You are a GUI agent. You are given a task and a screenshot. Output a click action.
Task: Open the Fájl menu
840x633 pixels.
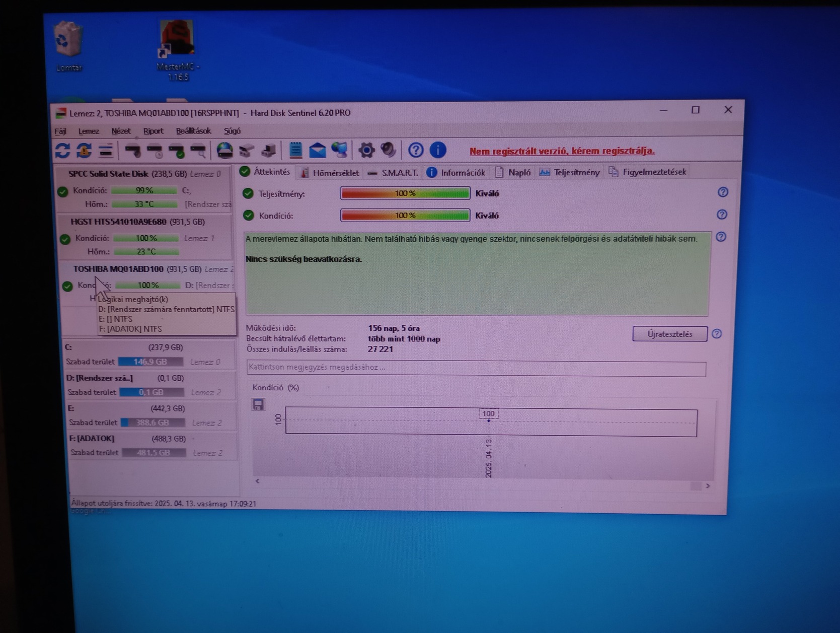tap(60, 131)
